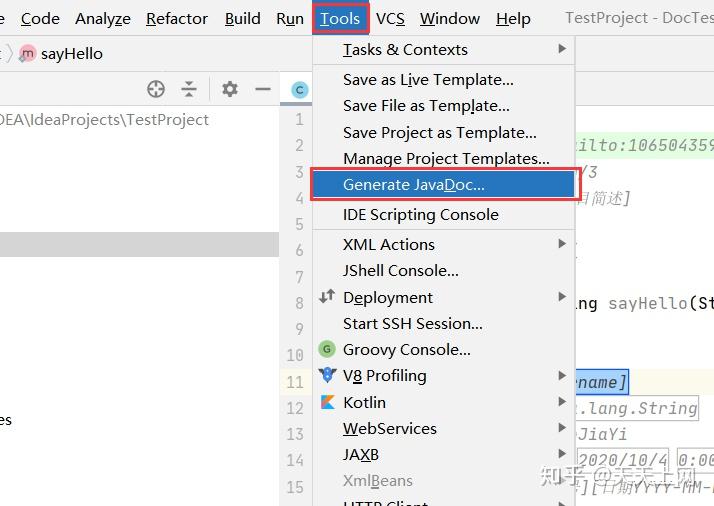The image size is (714, 506).
Task: Click the Groovy Console icon
Action: click(x=326, y=349)
